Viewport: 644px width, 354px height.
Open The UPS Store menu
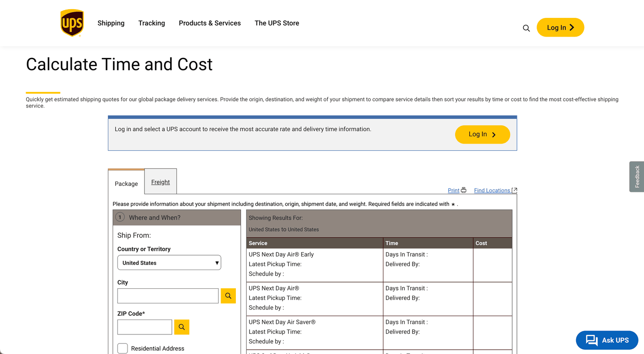coord(277,23)
